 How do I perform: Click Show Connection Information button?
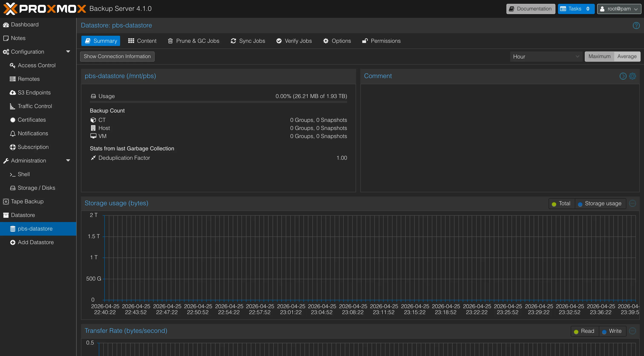point(117,56)
